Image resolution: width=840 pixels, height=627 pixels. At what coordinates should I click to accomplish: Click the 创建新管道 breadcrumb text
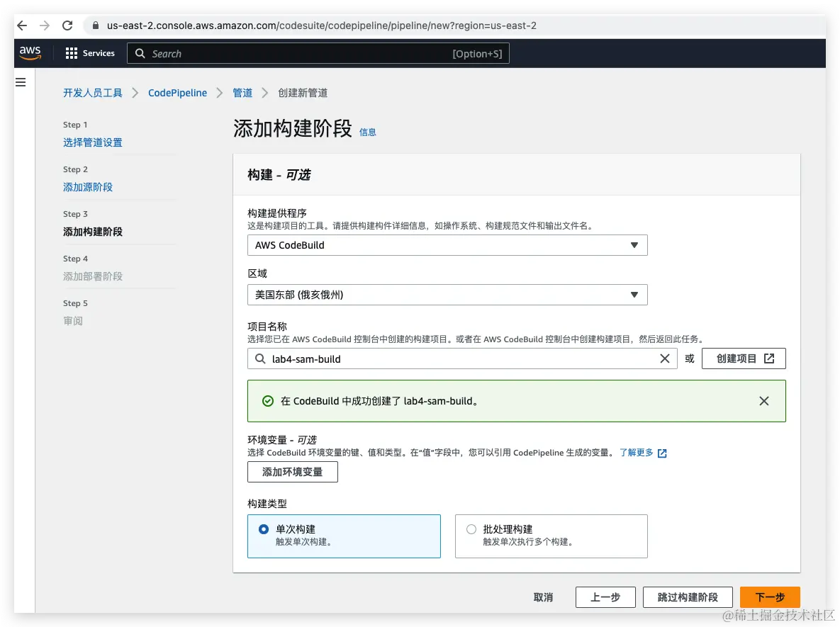coord(303,93)
